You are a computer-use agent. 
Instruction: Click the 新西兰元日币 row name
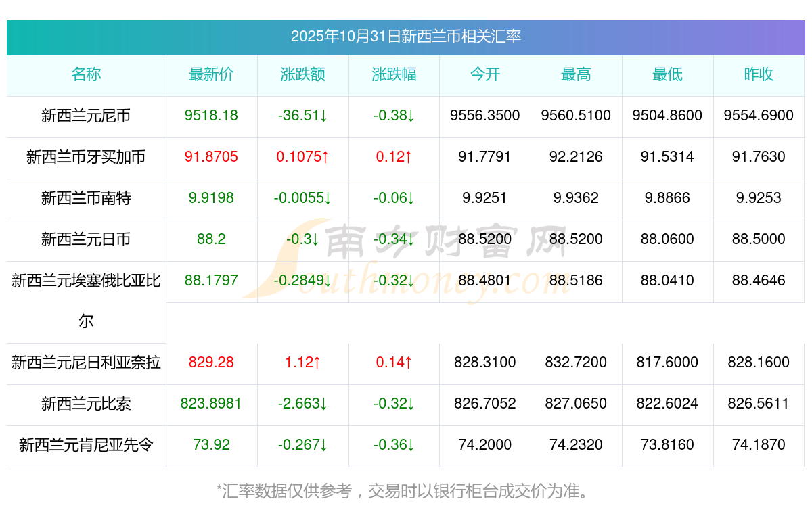[86, 239]
